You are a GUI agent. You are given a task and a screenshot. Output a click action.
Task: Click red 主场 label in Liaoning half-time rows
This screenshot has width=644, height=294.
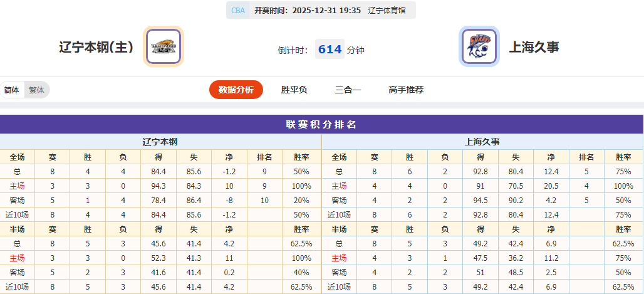pos(17,258)
